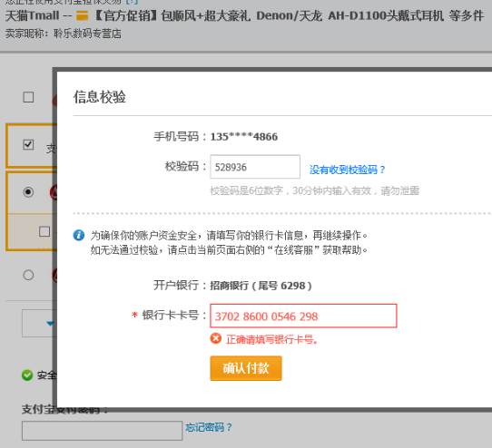Image resolution: width=492 pixels, height=448 pixels.
Task: Select the filled radio button option
Action: pos(28,191)
